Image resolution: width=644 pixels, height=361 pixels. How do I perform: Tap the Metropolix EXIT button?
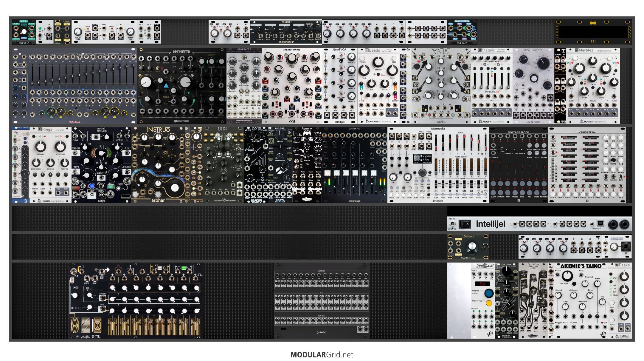[429, 172]
